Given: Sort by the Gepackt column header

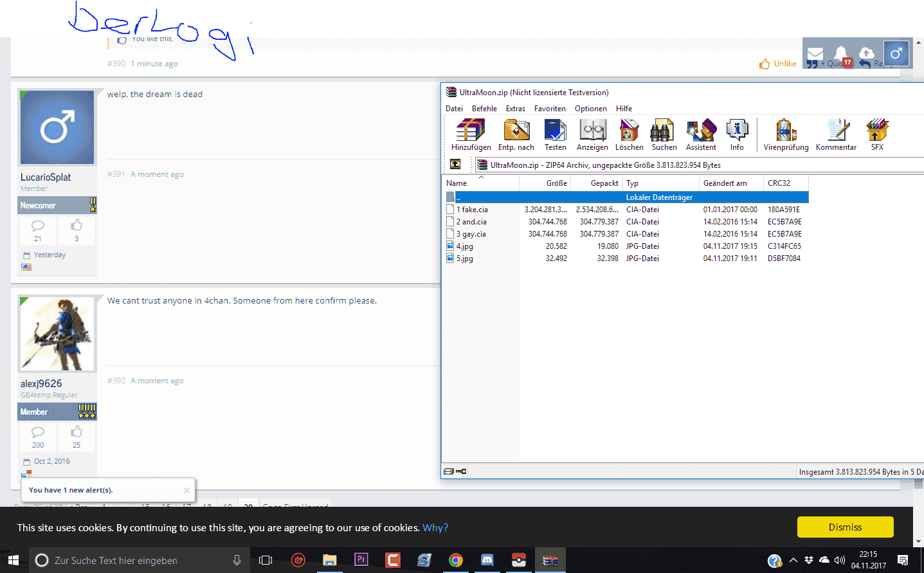Looking at the screenshot, I should pos(596,183).
